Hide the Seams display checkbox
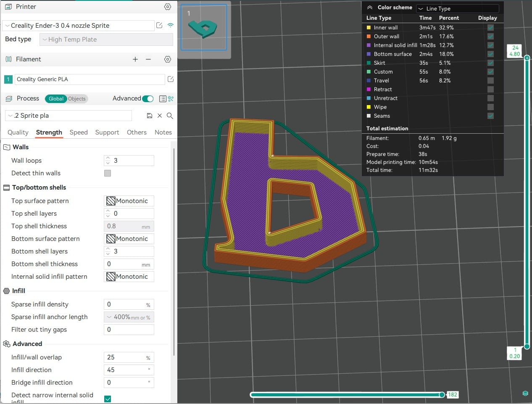 click(x=490, y=116)
